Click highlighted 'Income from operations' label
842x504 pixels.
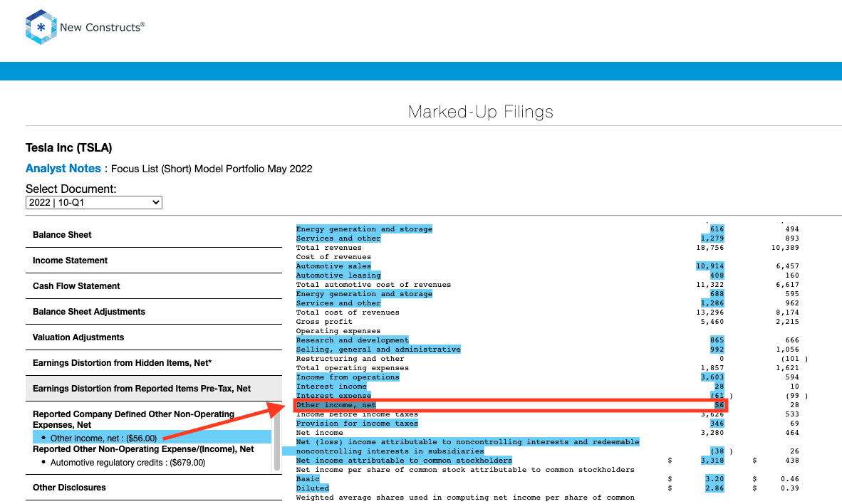click(x=348, y=377)
